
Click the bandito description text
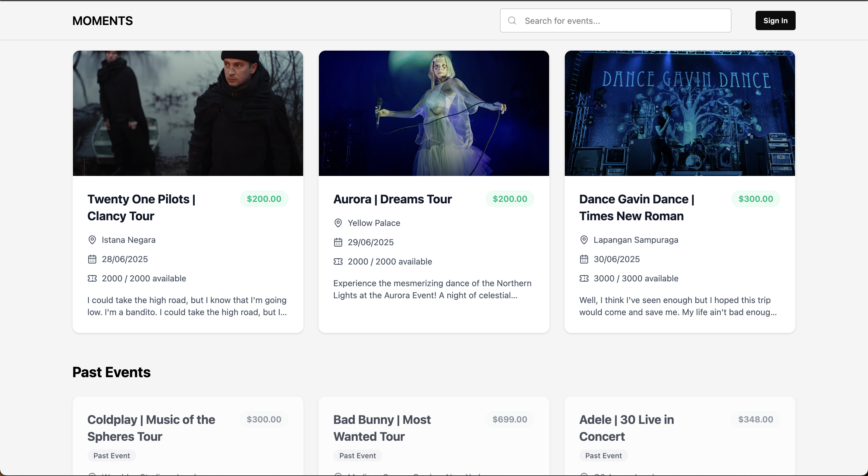(x=187, y=306)
